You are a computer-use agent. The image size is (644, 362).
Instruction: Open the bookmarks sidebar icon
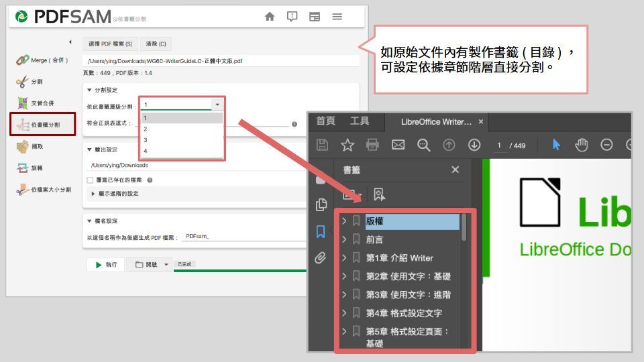click(321, 232)
